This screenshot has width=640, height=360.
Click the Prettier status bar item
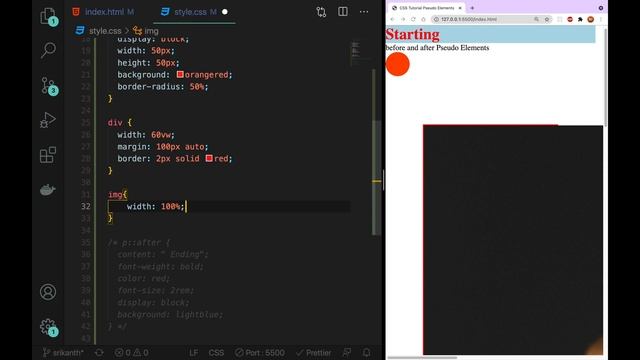coord(313,353)
